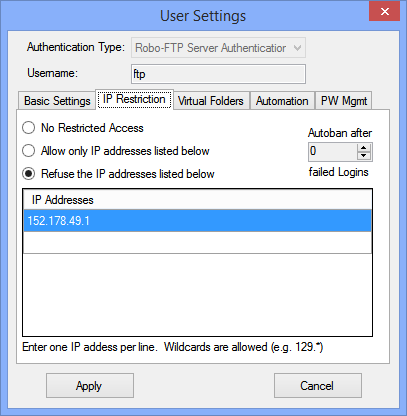Open the IP Restriction tab
This screenshot has height=416, width=407.
click(134, 99)
